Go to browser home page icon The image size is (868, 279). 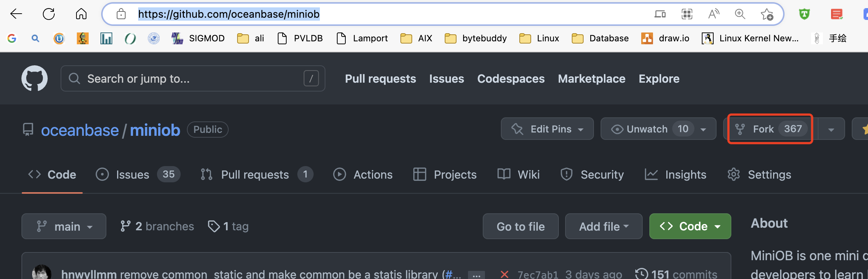coord(81,14)
